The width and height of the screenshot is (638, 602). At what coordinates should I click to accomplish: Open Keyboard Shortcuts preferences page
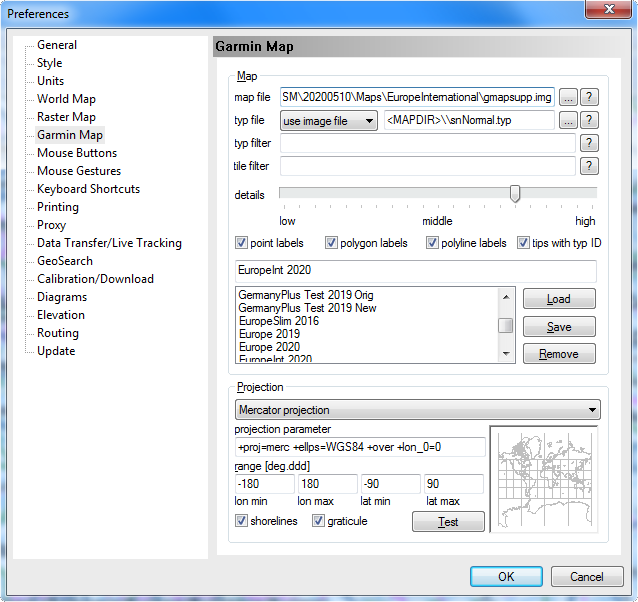coord(88,189)
